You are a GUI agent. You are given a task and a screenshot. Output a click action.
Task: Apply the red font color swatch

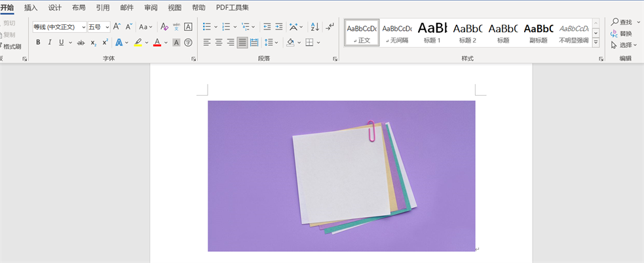pyautogui.click(x=157, y=43)
